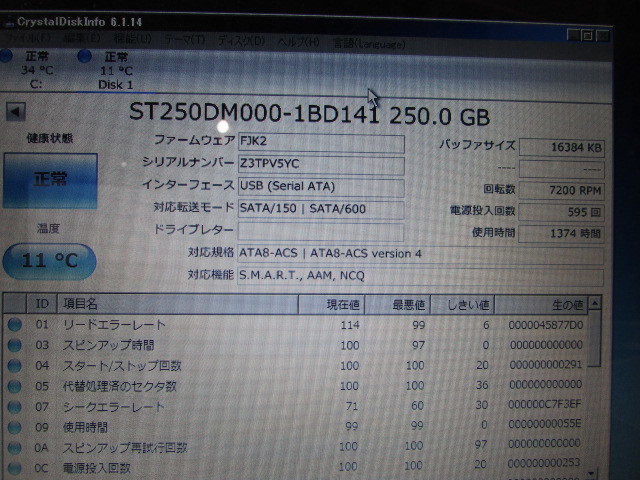Click the 項目名 column header

178,304
